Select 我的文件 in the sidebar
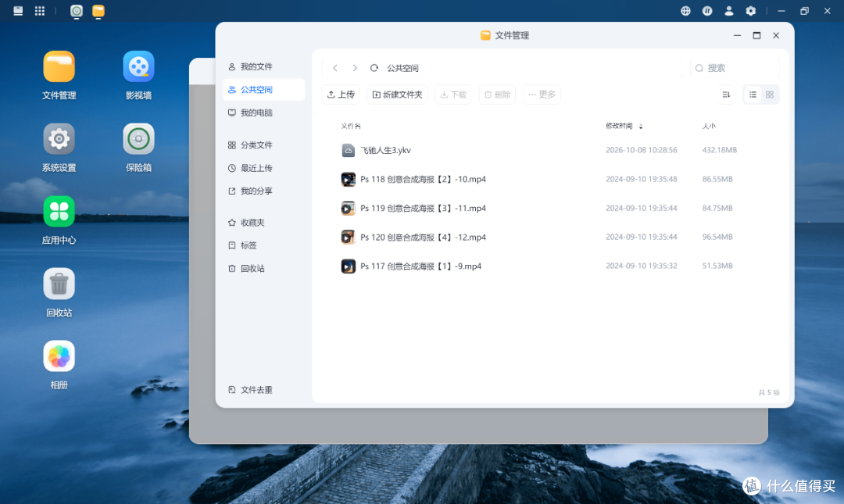This screenshot has height=504, width=844. tap(264, 66)
